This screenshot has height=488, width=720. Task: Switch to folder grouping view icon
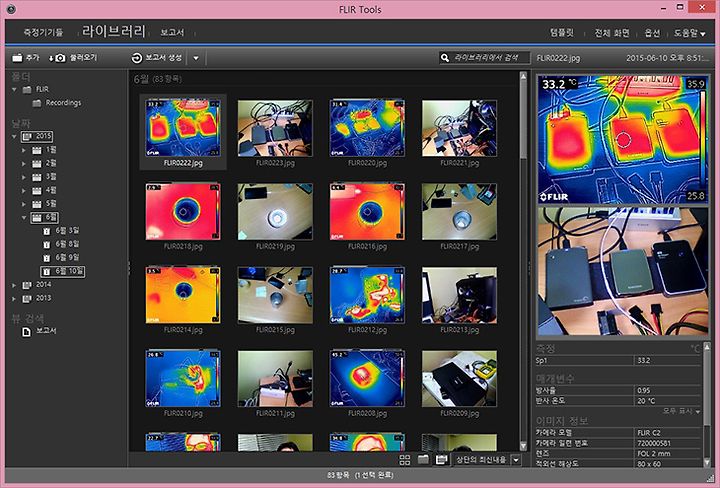point(423,460)
